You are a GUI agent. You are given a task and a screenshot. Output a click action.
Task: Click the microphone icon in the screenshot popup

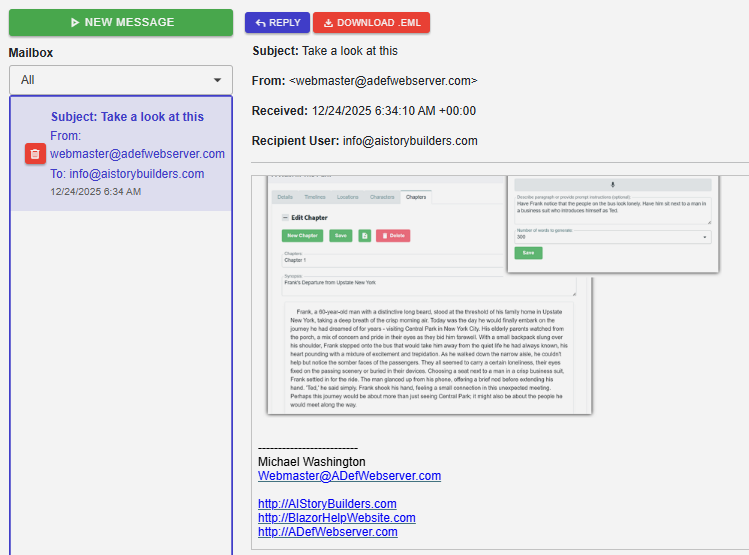pos(612,184)
